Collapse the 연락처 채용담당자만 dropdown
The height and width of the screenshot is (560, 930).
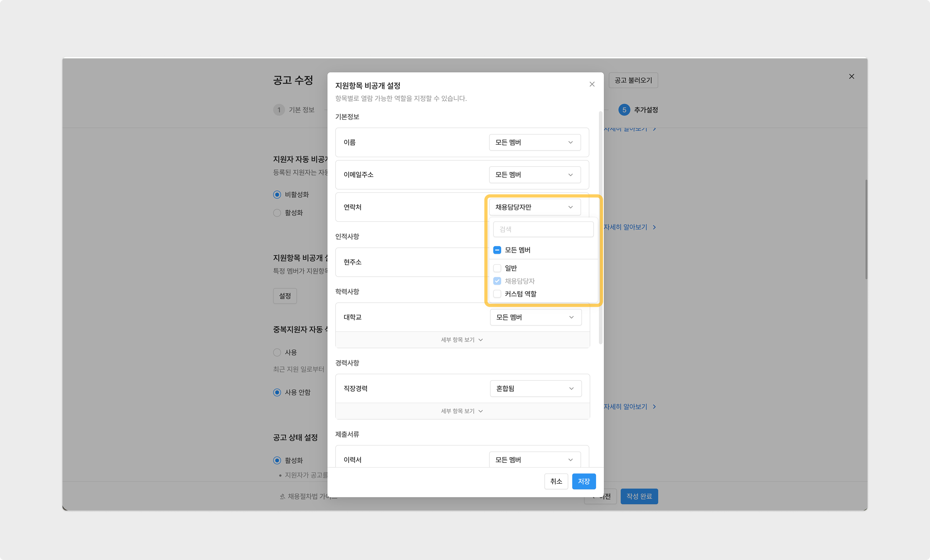coord(534,207)
